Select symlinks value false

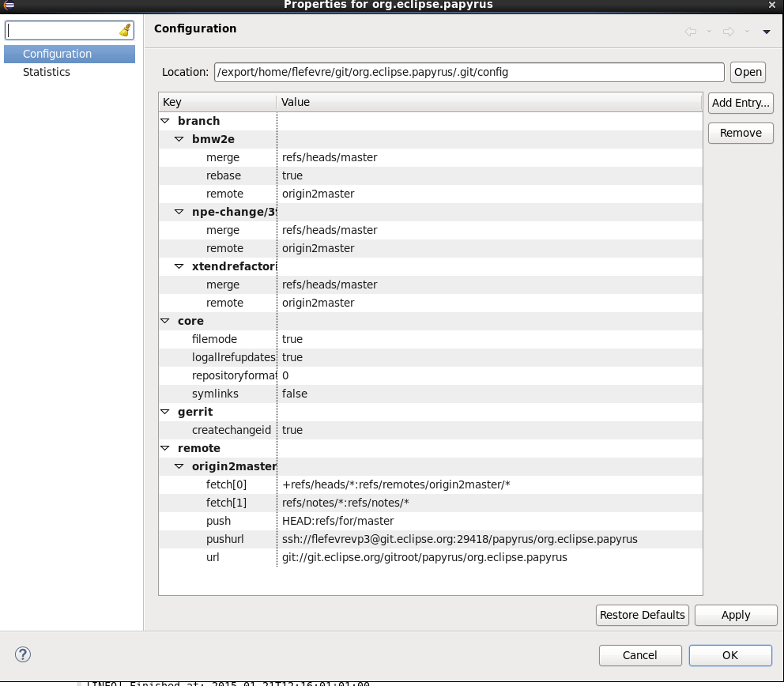pos(295,394)
